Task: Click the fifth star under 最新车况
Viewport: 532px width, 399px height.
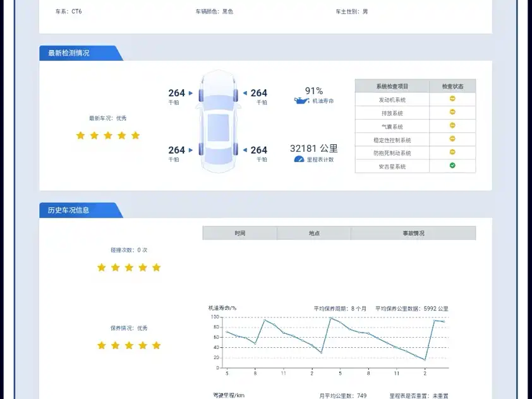Action: 135,135
